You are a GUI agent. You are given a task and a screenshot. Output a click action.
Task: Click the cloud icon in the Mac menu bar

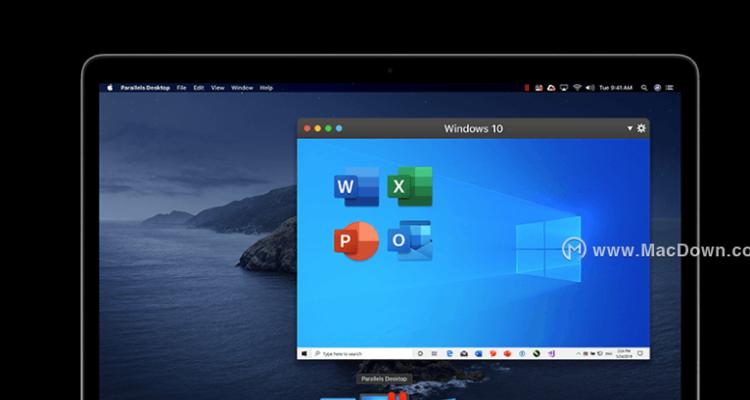click(x=551, y=88)
